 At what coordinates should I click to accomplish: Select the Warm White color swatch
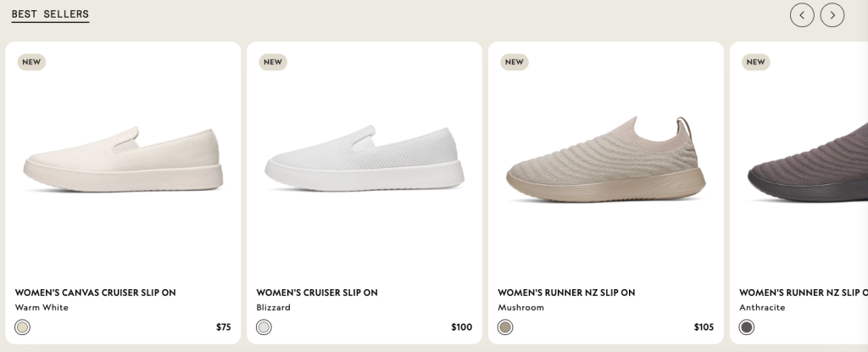click(22, 327)
